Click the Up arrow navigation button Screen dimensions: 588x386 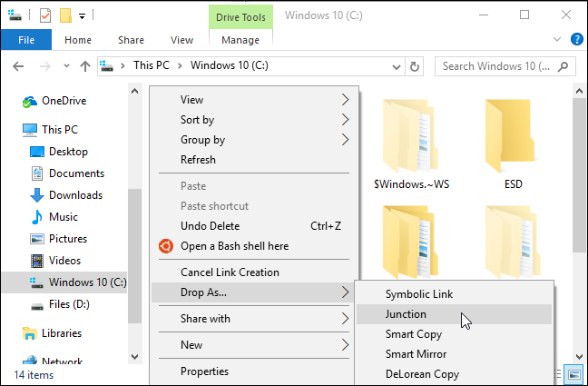[x=85, y=65]
